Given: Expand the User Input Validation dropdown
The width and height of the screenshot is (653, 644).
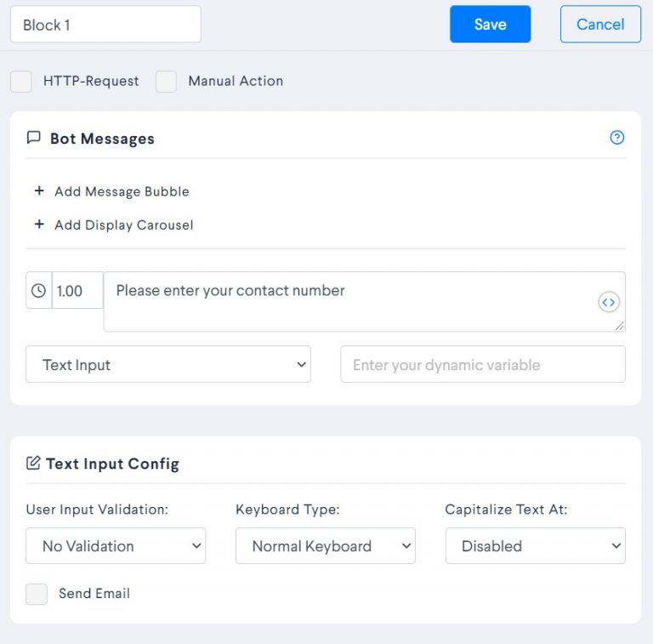Looking at the screenshot, I should (116, 545).
